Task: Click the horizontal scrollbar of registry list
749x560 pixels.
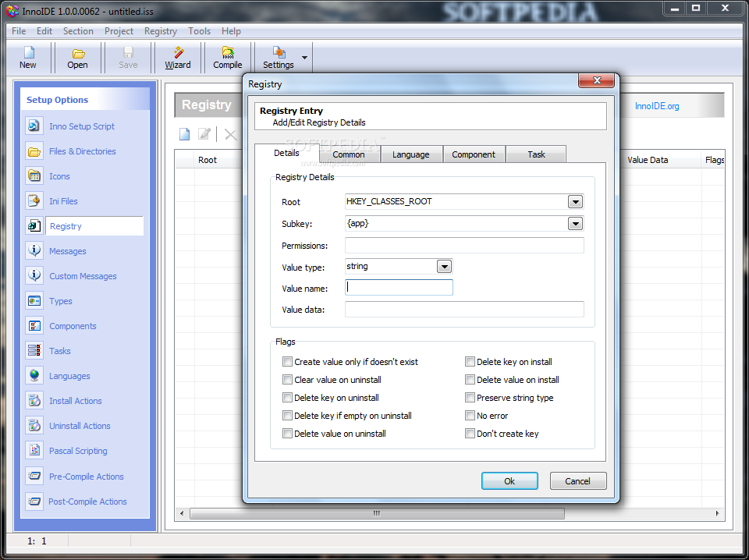Action: pyautogui.click(x=377, y=514)
